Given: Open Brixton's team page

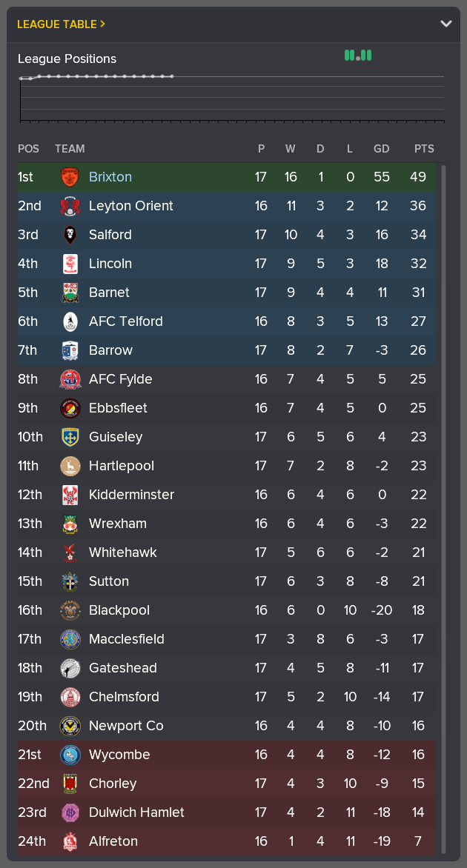Looking at the screenshot, I should [x=110, y=177].
